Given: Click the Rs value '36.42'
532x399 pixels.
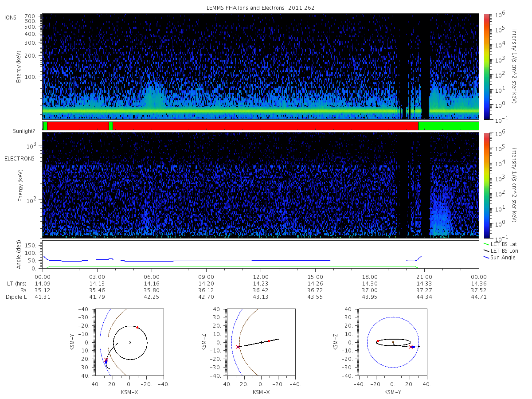Looking at the screenshot, I should (261, 290).
